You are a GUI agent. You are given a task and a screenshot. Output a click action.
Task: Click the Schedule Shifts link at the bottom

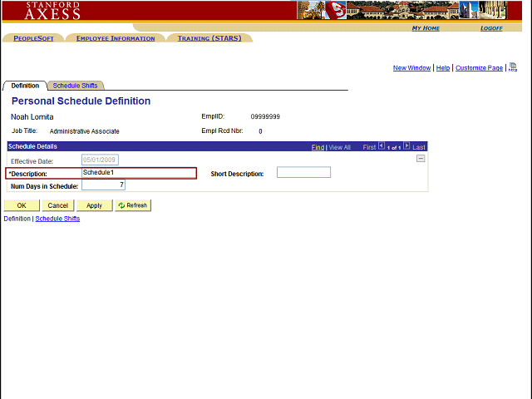tap(57, 219)
